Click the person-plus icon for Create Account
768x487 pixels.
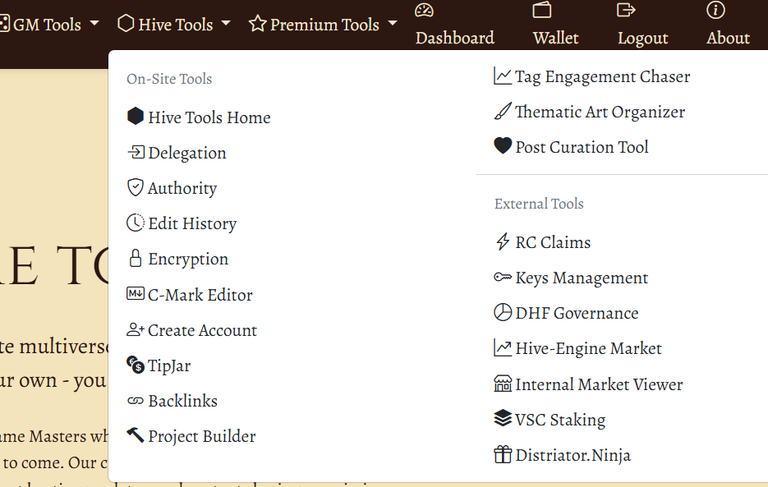point(135,329)
